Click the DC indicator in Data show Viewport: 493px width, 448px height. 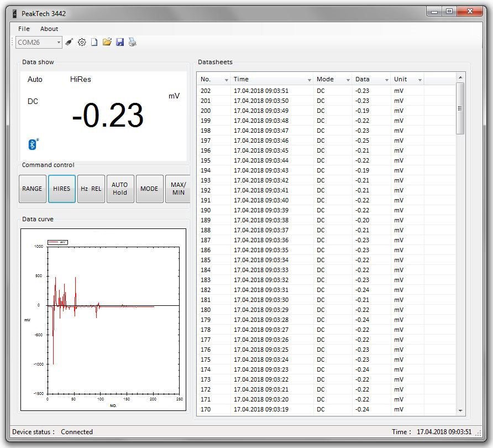(x=33, y=101)
